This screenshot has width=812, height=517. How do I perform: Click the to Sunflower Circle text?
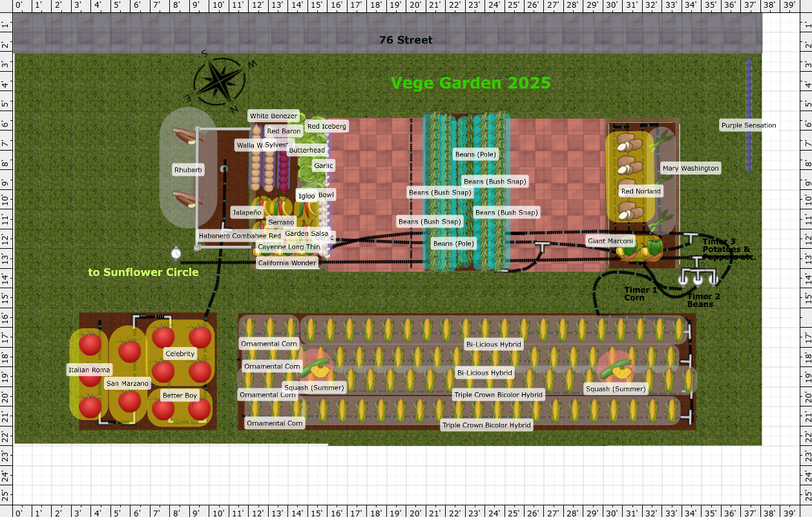click(x=143, y=272)
